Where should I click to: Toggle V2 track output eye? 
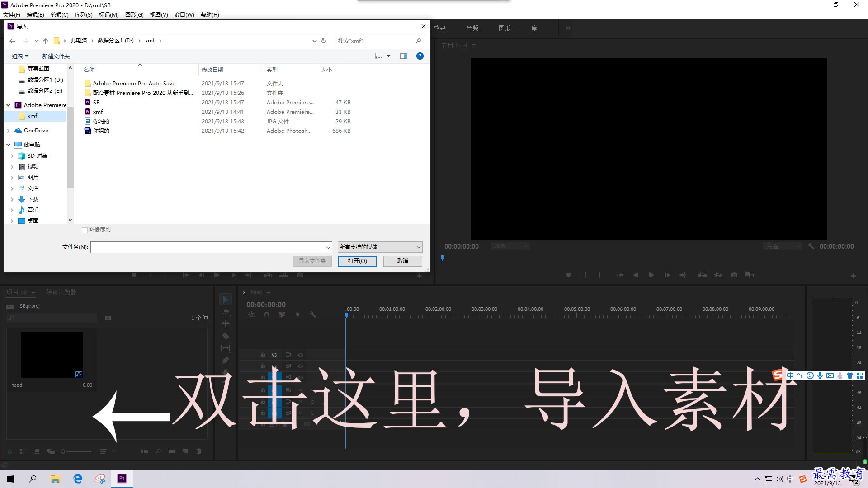(300, 366)
